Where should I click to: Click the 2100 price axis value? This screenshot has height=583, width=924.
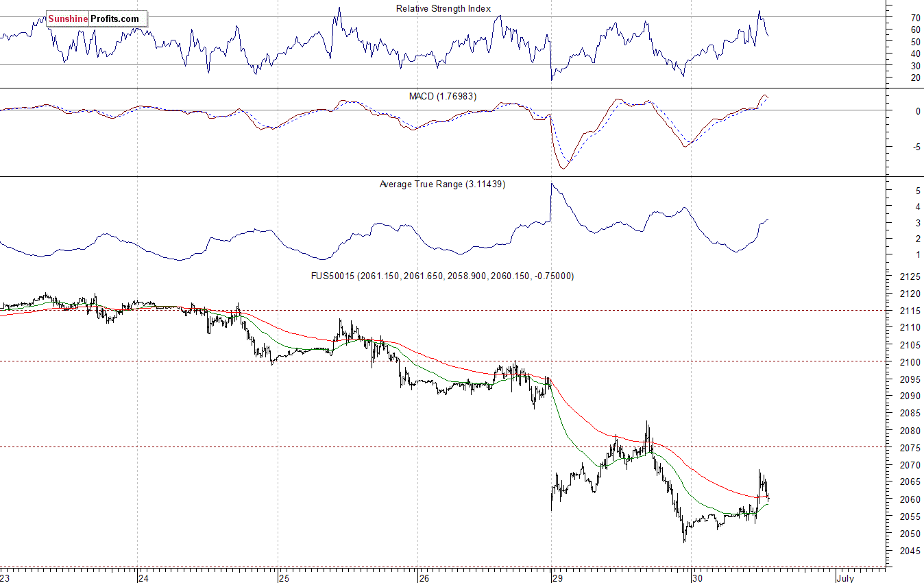click(x=909, y=362)
